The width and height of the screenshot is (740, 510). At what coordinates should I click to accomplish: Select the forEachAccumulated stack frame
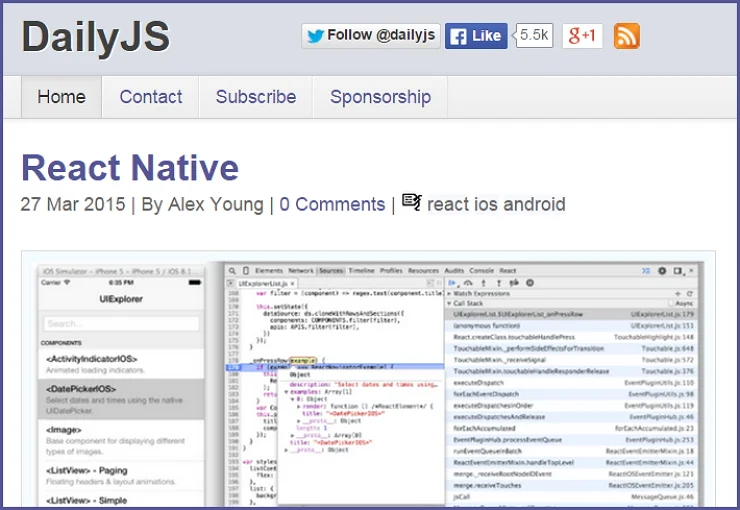(573, 428)
